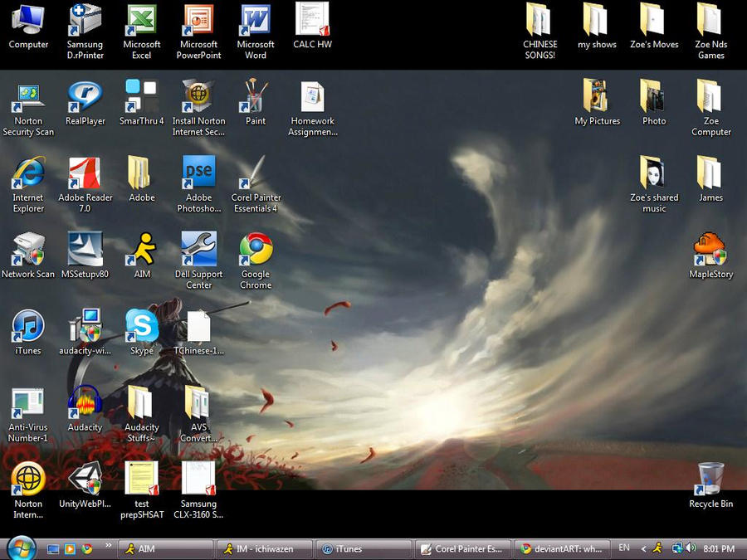747x560 pixels.
Task: Select the RealPlayer shortcut
Action: click(x=85, y=104)
